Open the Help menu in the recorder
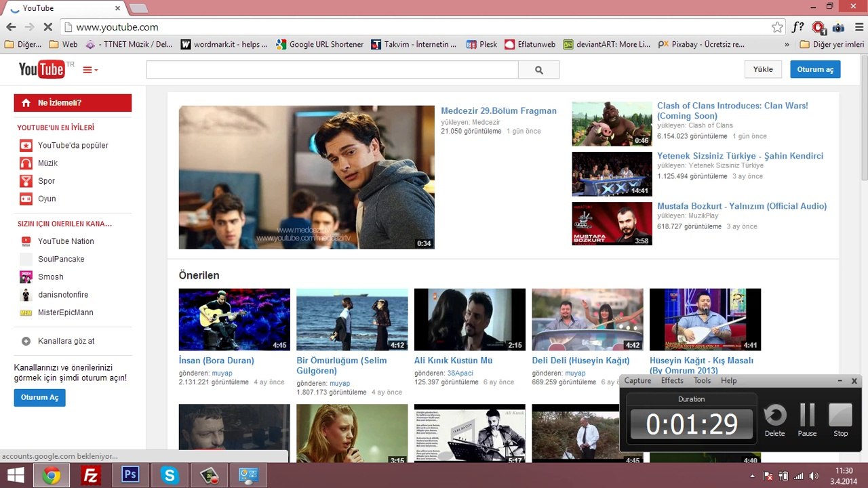868x488 pixels. 728,381
